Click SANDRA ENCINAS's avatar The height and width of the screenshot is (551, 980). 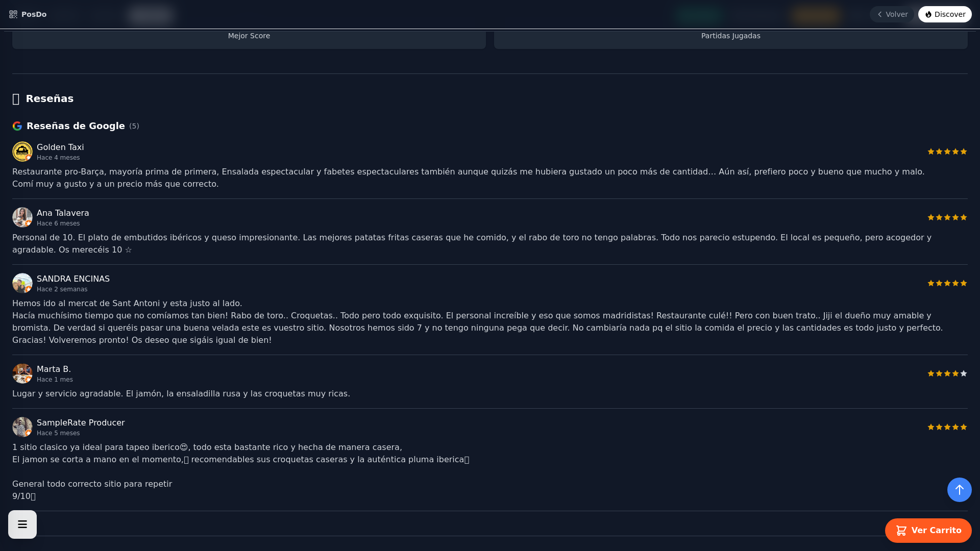coord(22,283)
